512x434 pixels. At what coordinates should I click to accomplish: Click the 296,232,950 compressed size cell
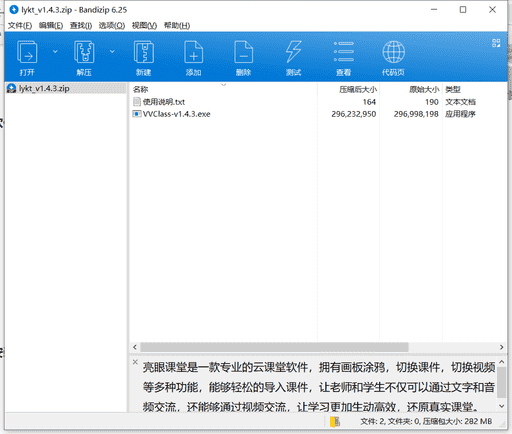click(354, 114)
